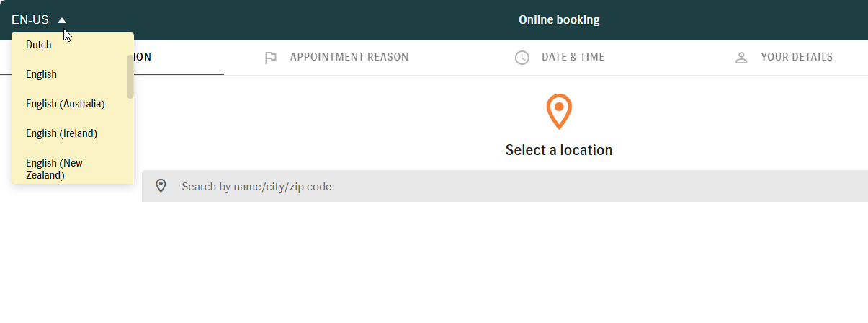Open the Appointment Reason step tab
The width and height of the screenshot is (868, 323).
349,57
